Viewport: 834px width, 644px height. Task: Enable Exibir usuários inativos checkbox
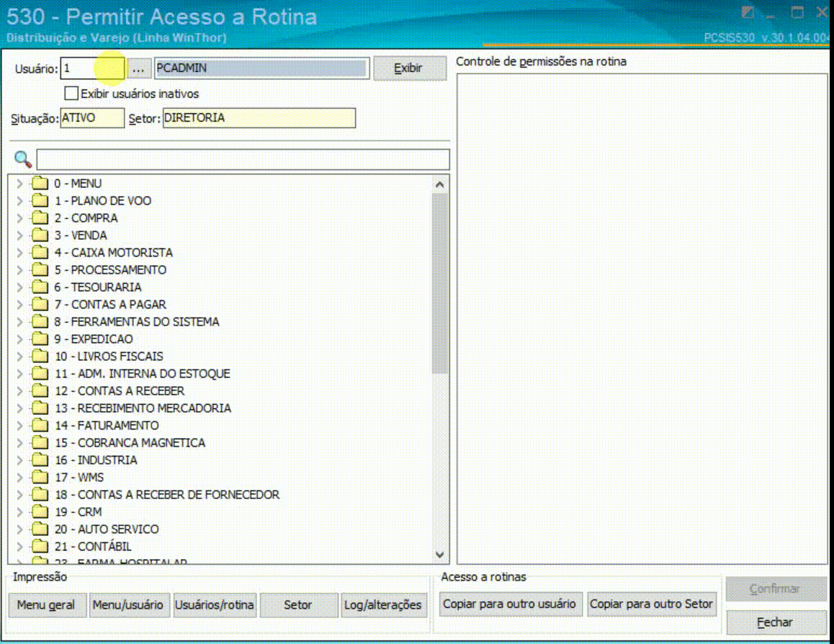click(x=71, y=94)
